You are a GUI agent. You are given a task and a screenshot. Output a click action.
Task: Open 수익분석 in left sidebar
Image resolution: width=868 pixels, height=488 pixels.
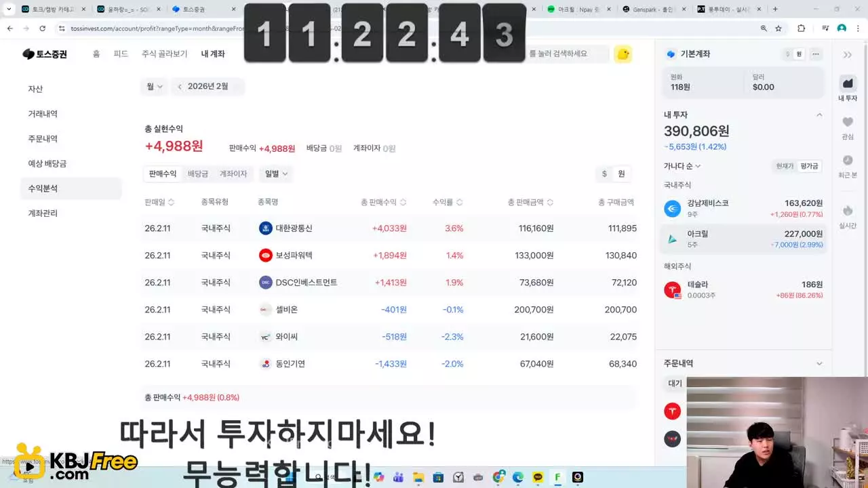coord(71,188)
